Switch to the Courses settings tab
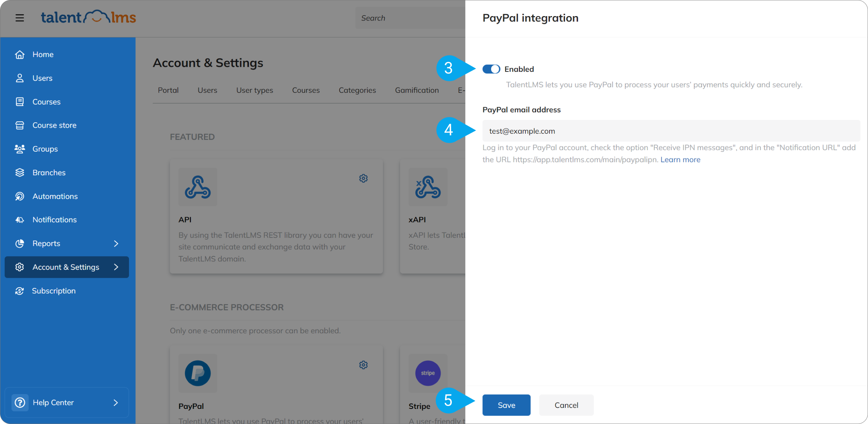The image size is (868, 424). pos(306,90)
